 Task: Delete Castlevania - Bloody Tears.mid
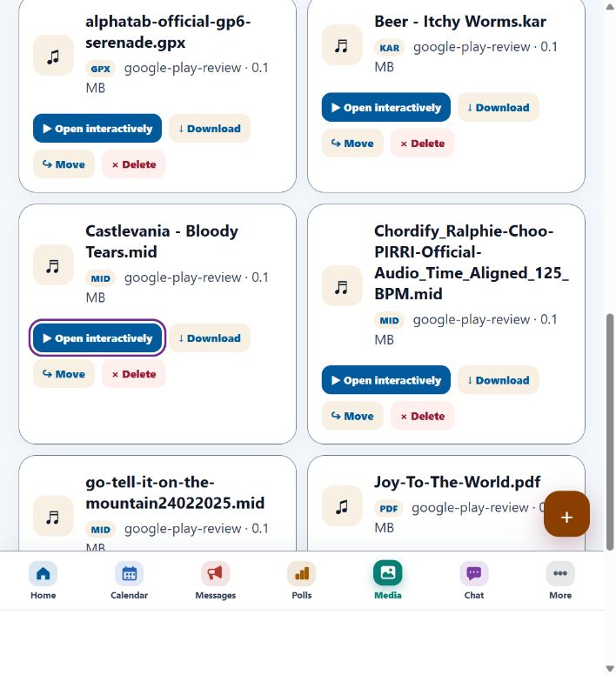[x=134, y=374]
